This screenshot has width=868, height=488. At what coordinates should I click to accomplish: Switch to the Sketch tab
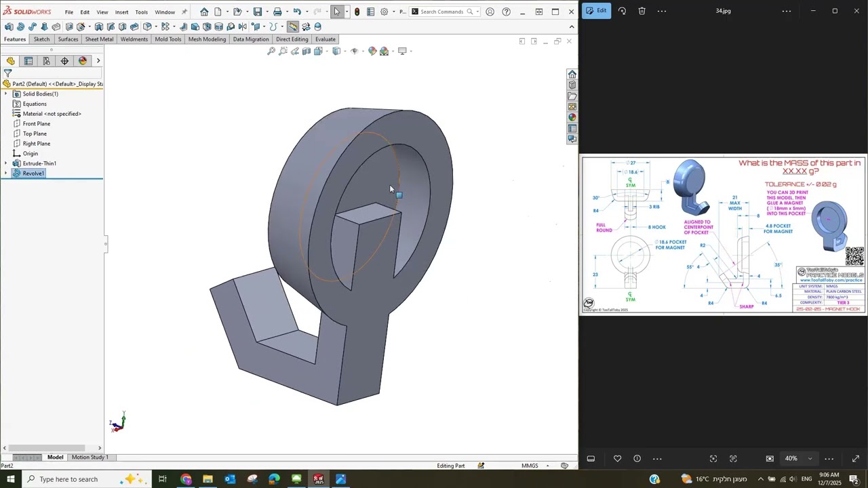click(x=41, y=39)
